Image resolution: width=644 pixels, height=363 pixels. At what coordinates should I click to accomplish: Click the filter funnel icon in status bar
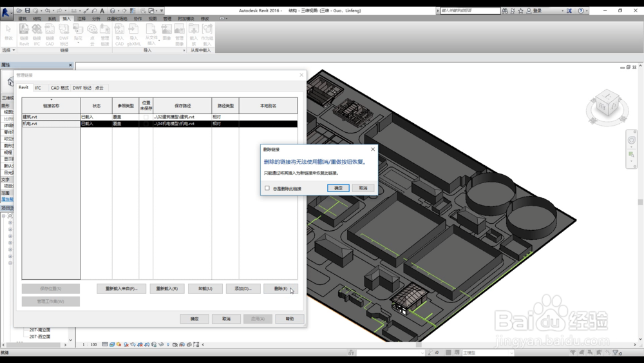616,352
